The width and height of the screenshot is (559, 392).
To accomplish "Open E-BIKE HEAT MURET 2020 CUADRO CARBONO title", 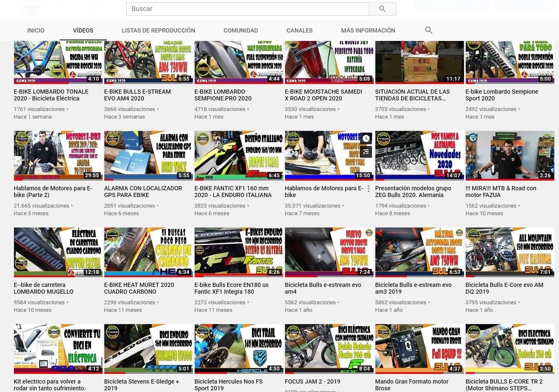I will pyautogui.click(x=139, y=288).
